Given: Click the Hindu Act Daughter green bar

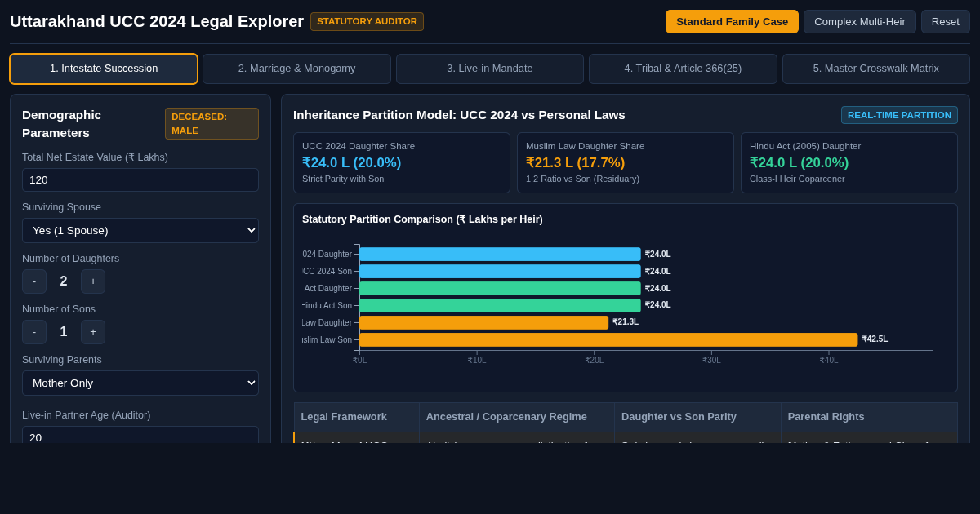Looking at the screenshot, I should [500, 289].
